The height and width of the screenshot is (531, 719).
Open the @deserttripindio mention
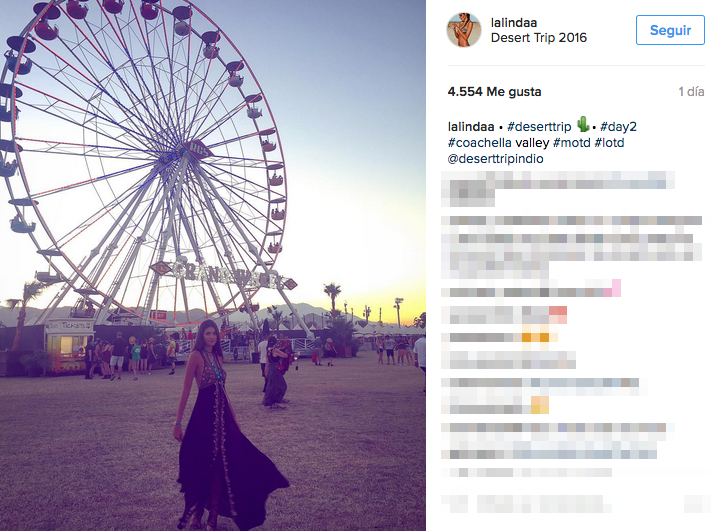coord(495,159)
